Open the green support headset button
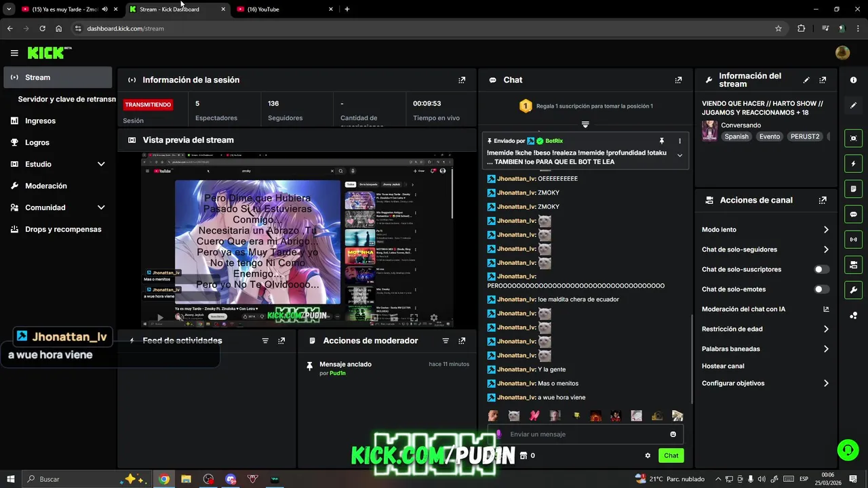The image size is (868, 488). coord(847,449)
